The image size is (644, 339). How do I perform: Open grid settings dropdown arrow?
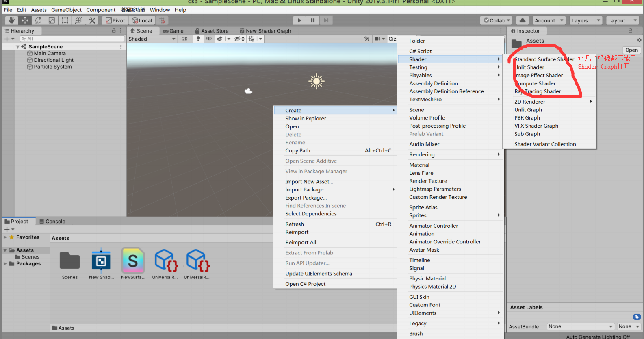(260, 39)
